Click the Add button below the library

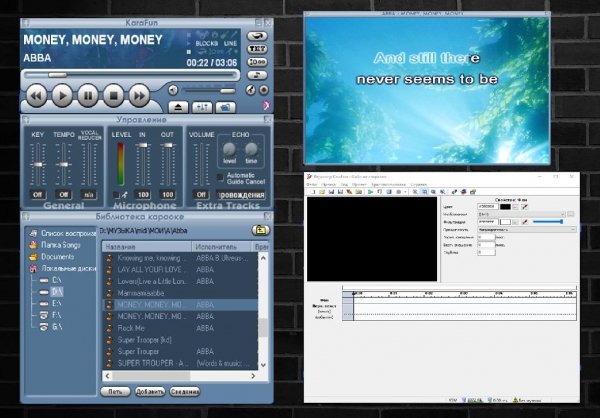pos(150,392)
